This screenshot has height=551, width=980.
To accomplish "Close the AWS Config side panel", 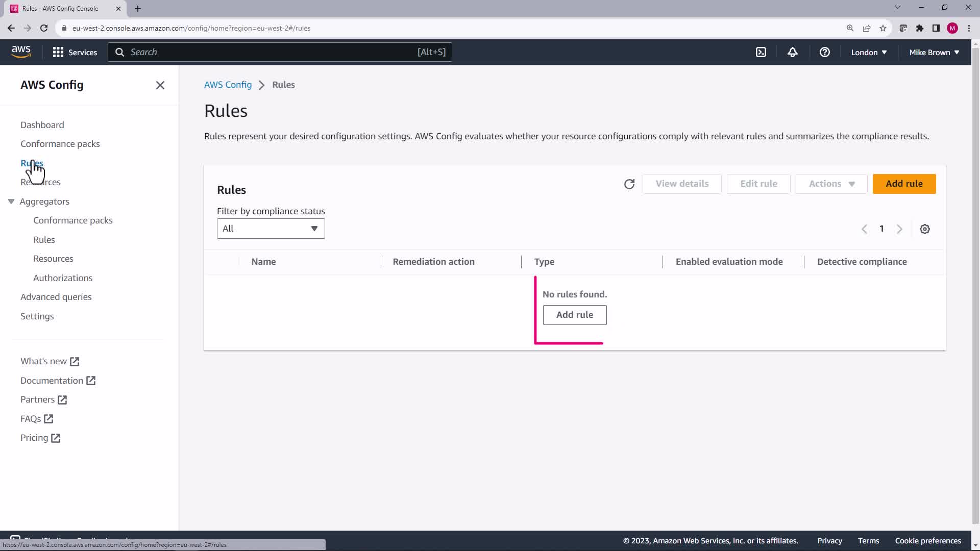I will [x=160, y=85].
